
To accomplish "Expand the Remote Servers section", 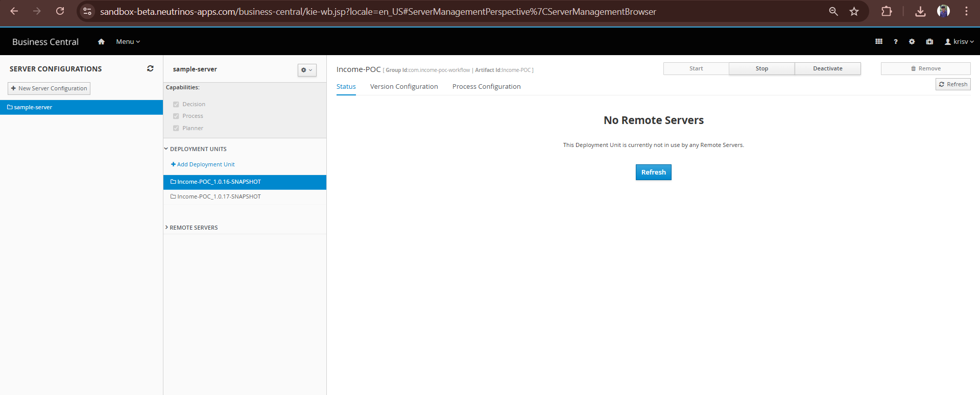I will tap(194, 228).
